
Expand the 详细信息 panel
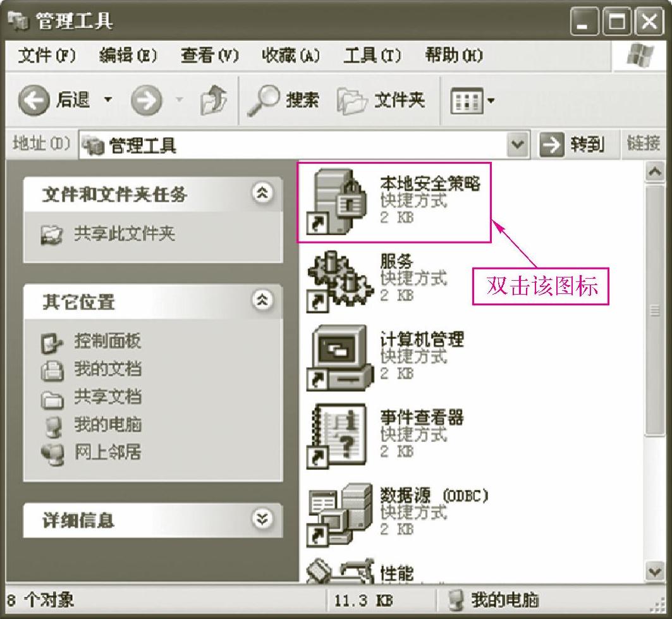coord(262,519)
